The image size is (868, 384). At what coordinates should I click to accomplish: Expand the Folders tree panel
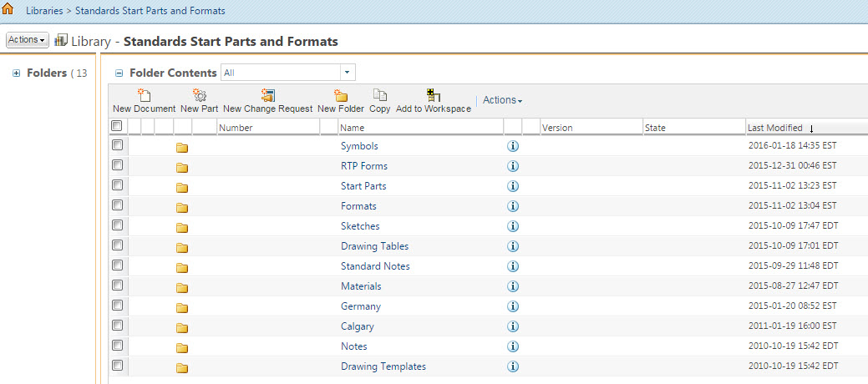pos(17,73)
